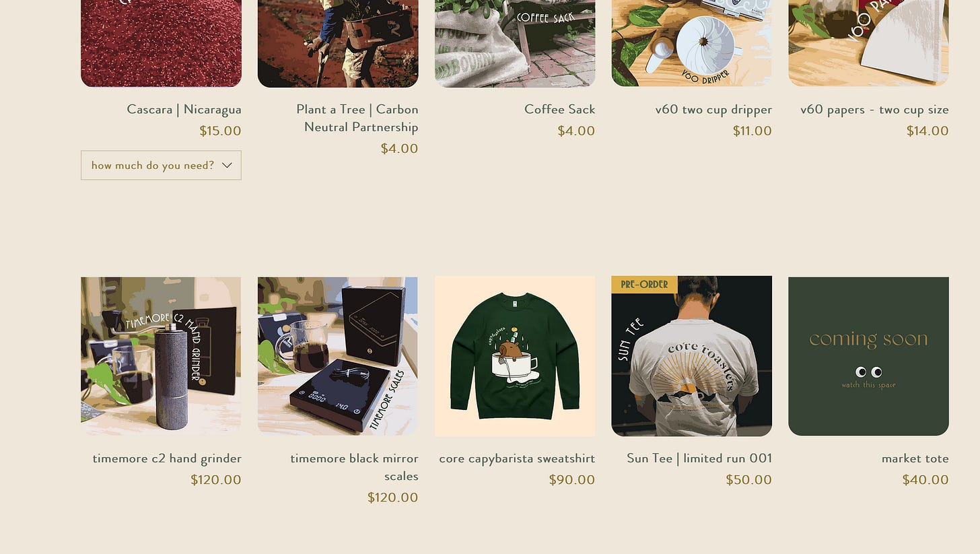Click the googly eyes on coming soon tile
Image resolution: width=980 pixels, height=554 pixels.
[868, 372]
